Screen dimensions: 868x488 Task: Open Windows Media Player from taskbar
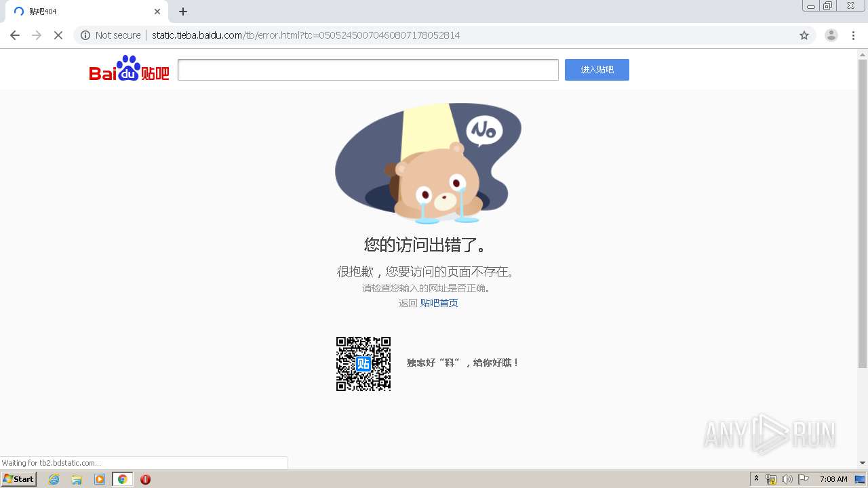pos(100,479)
